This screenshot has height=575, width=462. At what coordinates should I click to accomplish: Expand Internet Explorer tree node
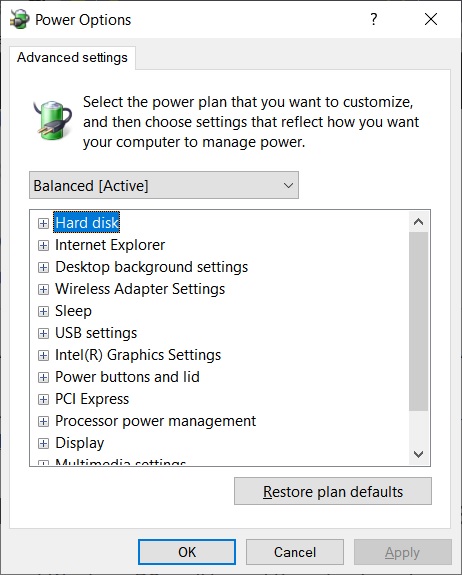click(x=43, y=245)
